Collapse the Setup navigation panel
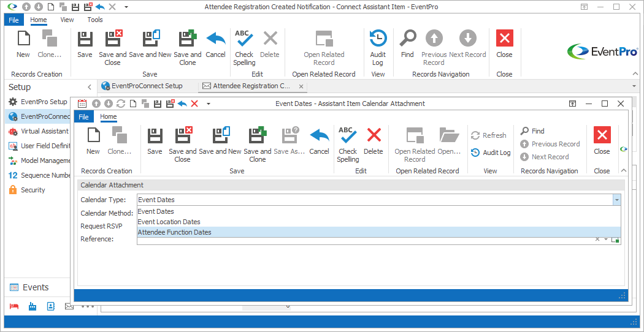The image size is (644, 332). pyautogui.click(x=90, y=87)
